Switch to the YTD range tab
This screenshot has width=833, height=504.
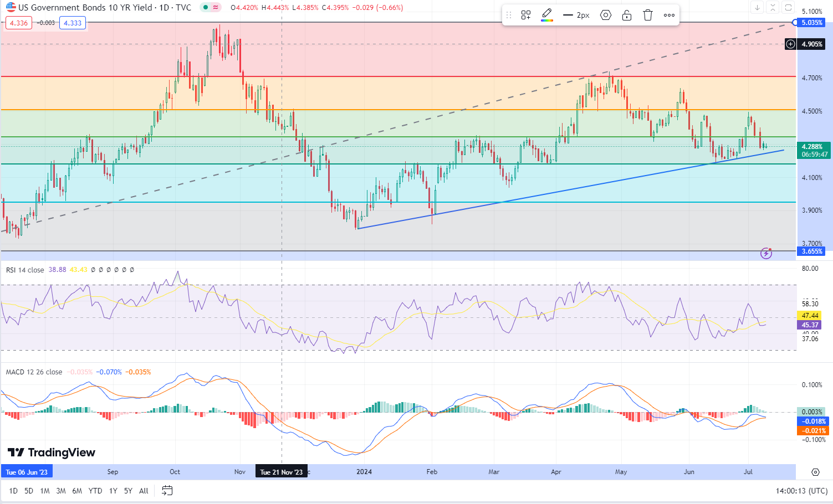point(95,491)
